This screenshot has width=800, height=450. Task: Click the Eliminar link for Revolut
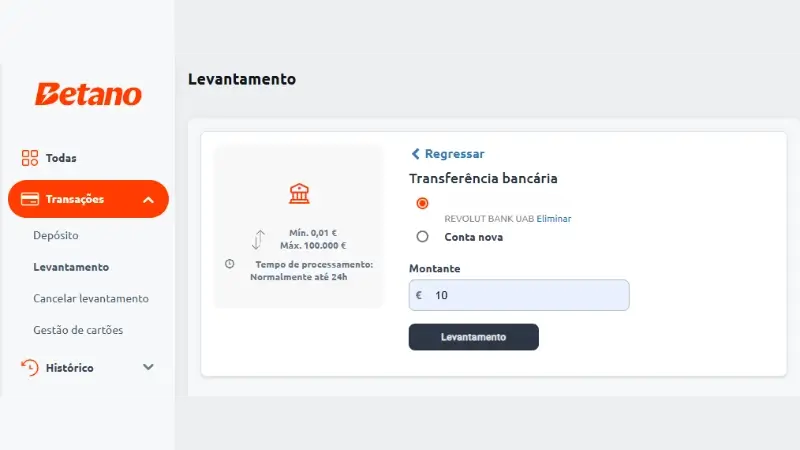pyautogui.click(x=554, y=218)
